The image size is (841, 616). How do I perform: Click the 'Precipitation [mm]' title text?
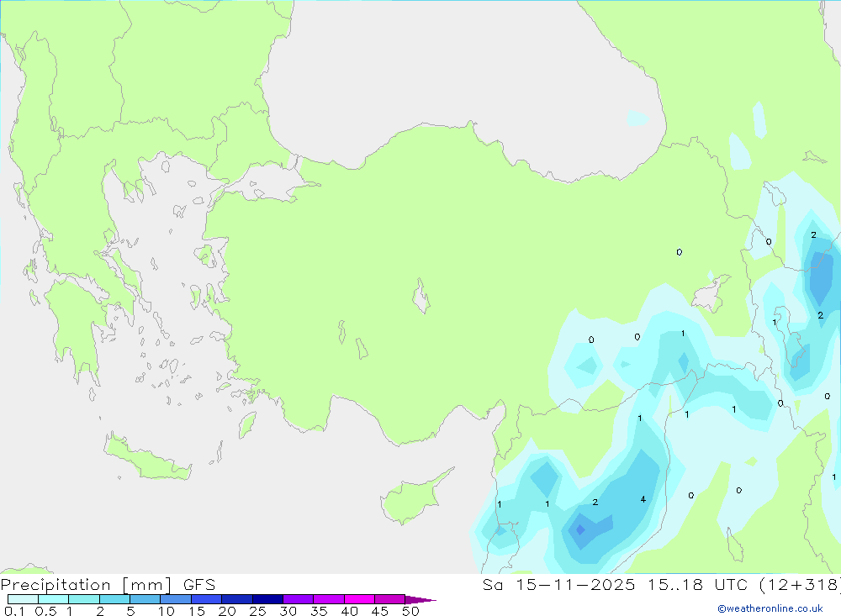(86, 584)
